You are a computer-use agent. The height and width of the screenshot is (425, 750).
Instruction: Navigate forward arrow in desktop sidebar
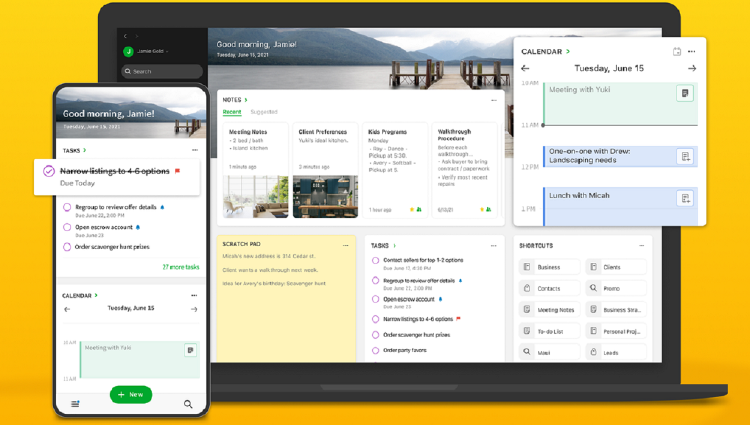click(137, 36)
